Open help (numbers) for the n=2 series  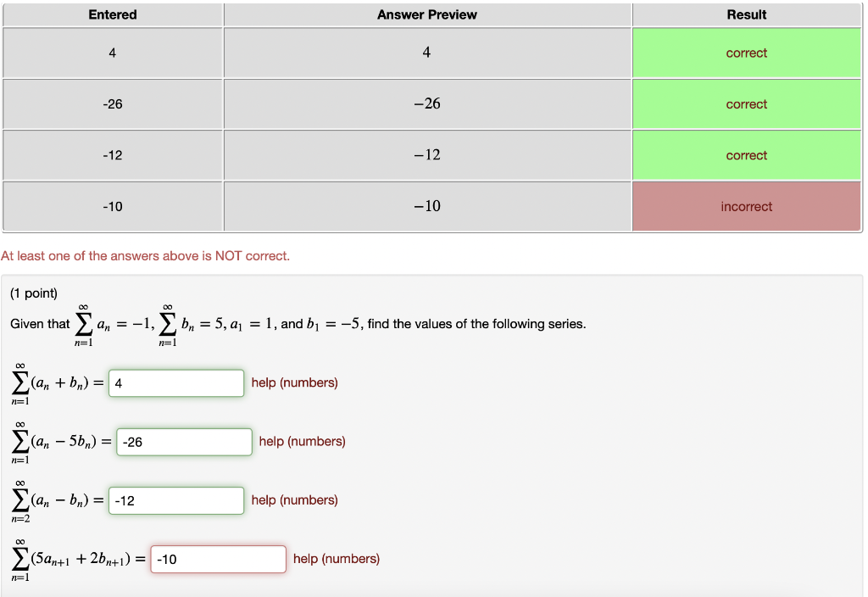pyautogui.click(x=294, y=500)
